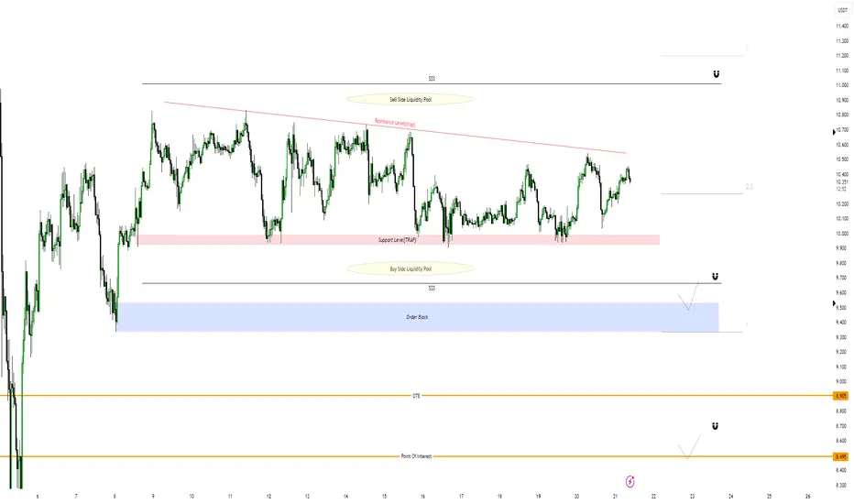The height and width of the screenshot is (504, 854).
Task: Click the date label 26 on time axis
Action: (x=807, y=497)
